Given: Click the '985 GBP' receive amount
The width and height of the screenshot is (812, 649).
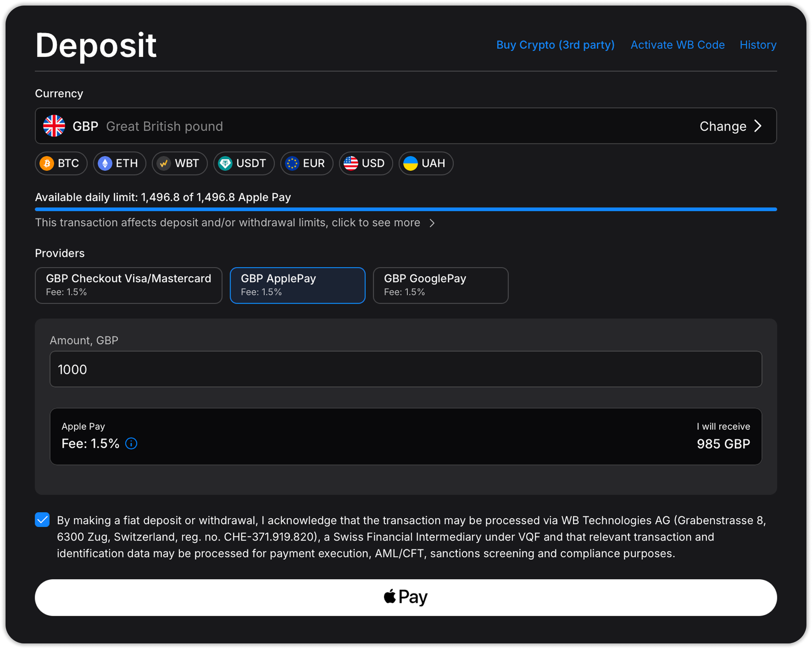Looking at the screenshot, I should tap(723, 444).
